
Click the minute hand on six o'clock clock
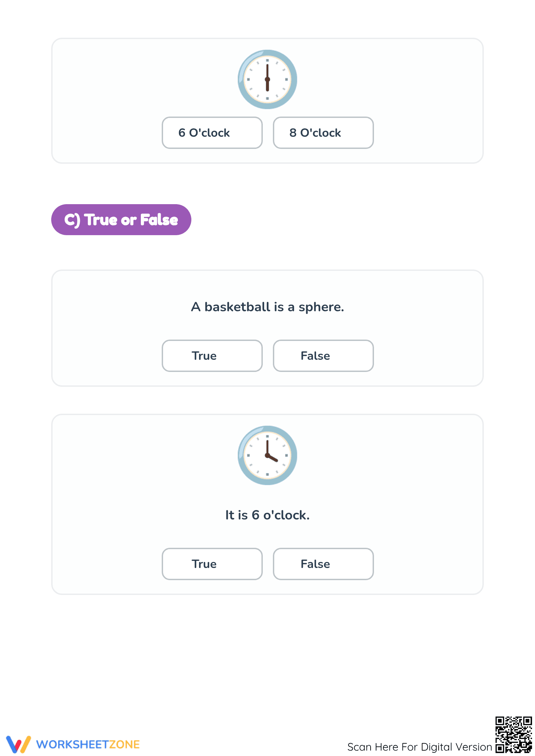click(x=267, y=71)
